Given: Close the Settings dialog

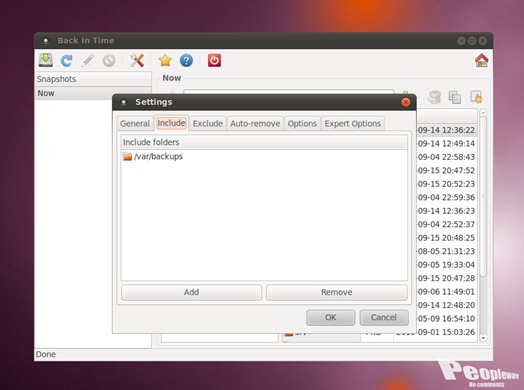Looking at the screenshot, I should 406,102.
